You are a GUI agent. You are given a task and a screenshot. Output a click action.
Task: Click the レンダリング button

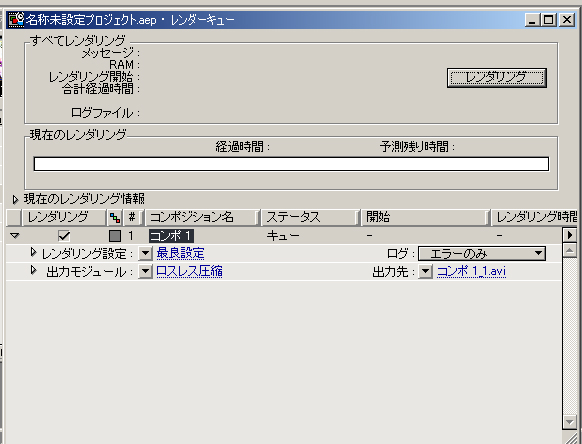(x=497, y=78)
